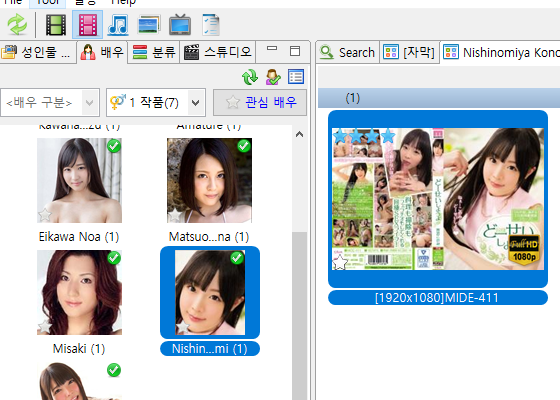Switch to the 배우 tab
The height and width of the screenshot is (400, 560).
102,52
